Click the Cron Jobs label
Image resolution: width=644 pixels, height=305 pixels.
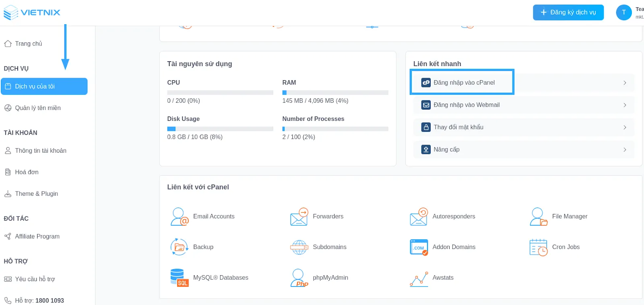click(566, 247)
